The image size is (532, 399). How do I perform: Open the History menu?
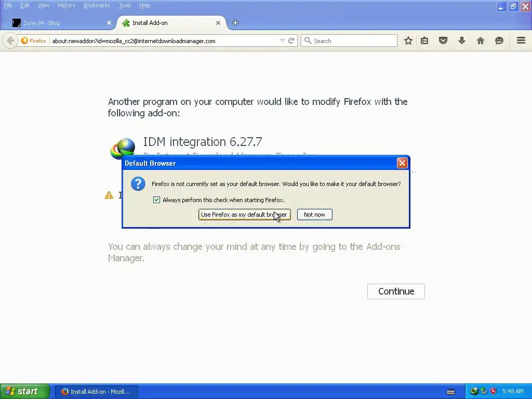point(66,5)
